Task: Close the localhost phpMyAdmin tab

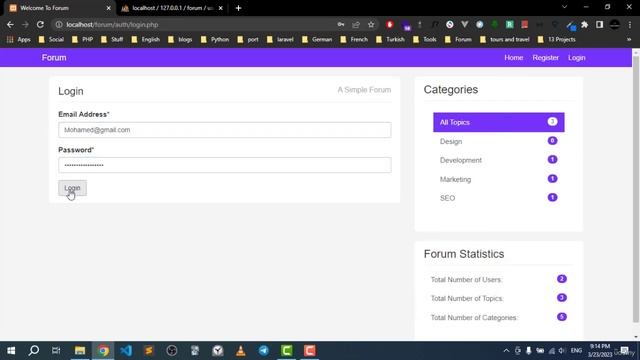Action: pos(220,8)
